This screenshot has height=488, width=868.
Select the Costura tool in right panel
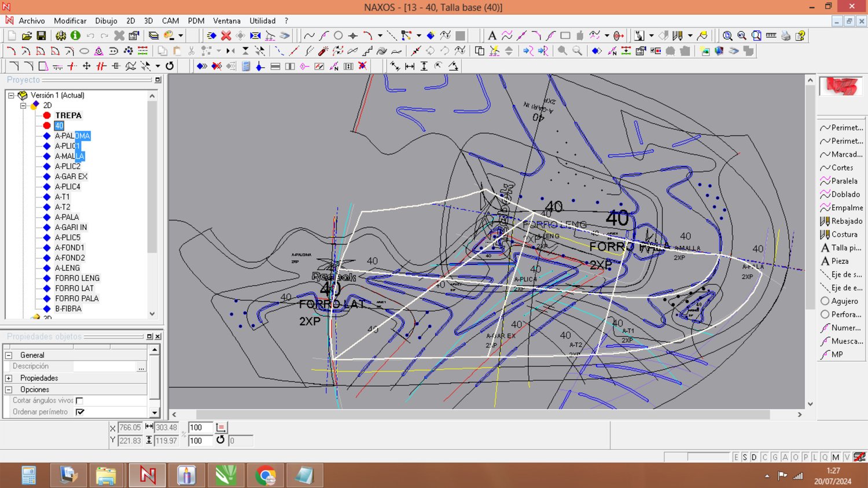(x=844, y=234)
